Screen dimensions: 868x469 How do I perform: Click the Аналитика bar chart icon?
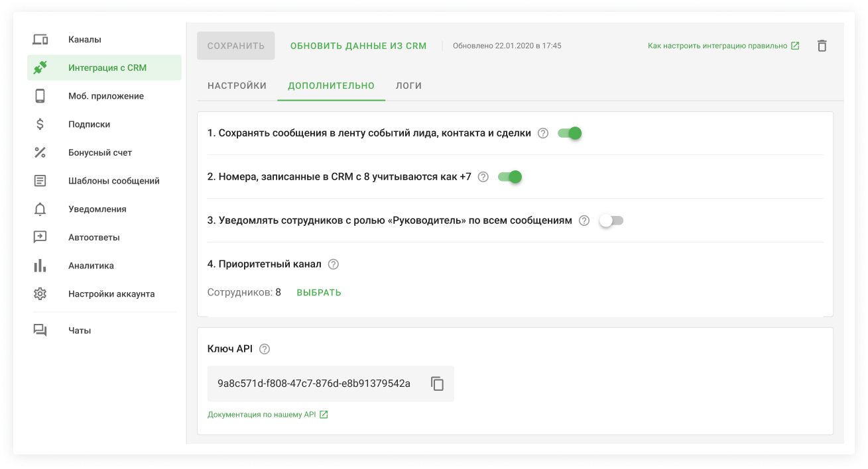pyautogui.click(x=40, y=266)
